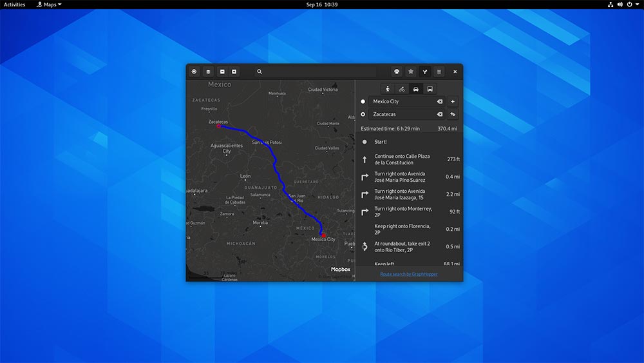Print the route

[x=397, y=72]
